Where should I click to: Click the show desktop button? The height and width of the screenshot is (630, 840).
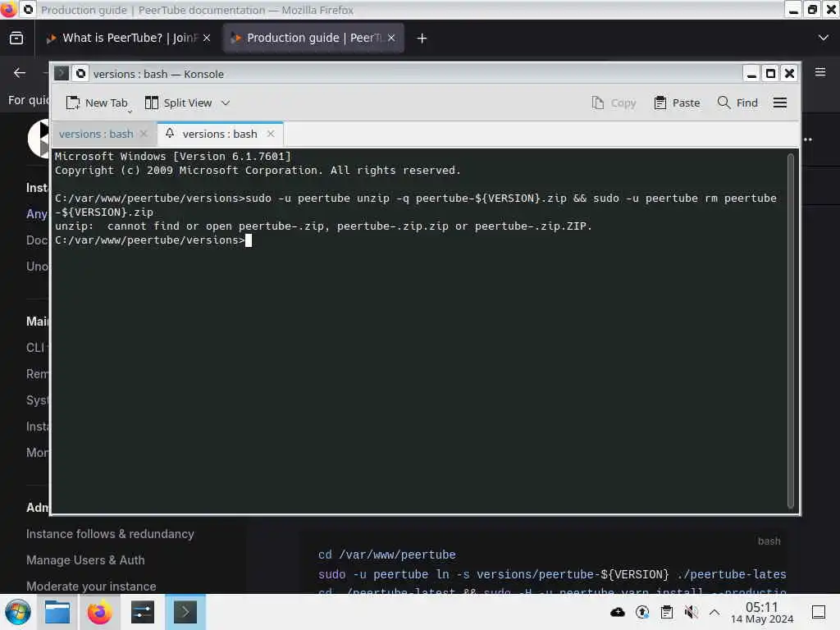(818, 612)
